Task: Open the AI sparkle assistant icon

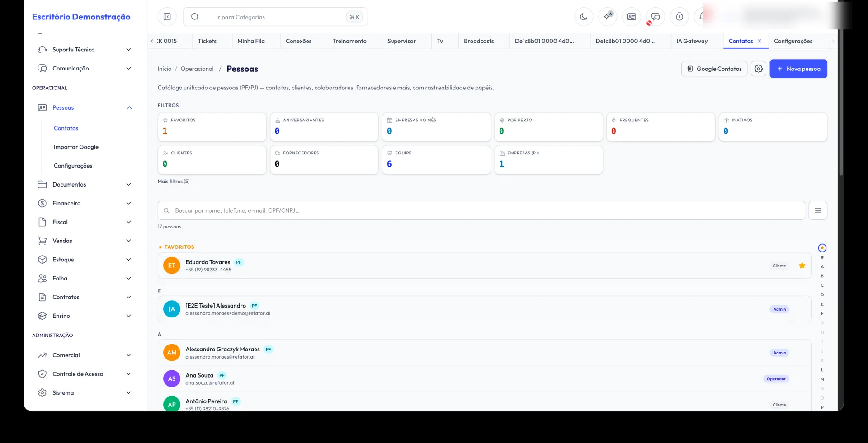Action: click(x=608, y=17)
